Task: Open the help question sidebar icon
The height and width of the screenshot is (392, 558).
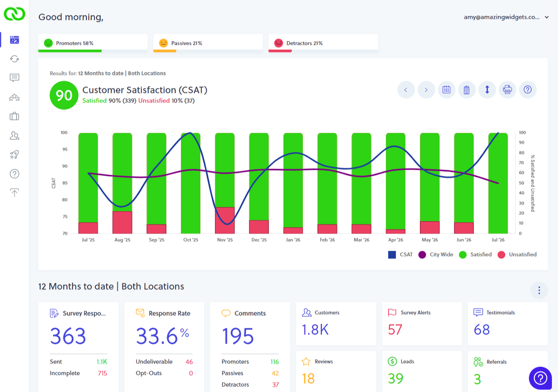Action: (x=15, y=174)
